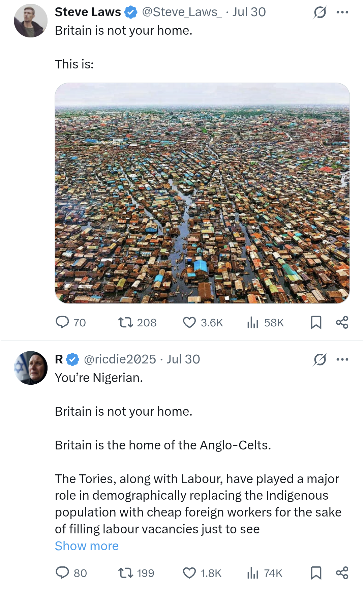Reply to the @ricdie2025 post with 80 replies

click(x=71, y=573)
